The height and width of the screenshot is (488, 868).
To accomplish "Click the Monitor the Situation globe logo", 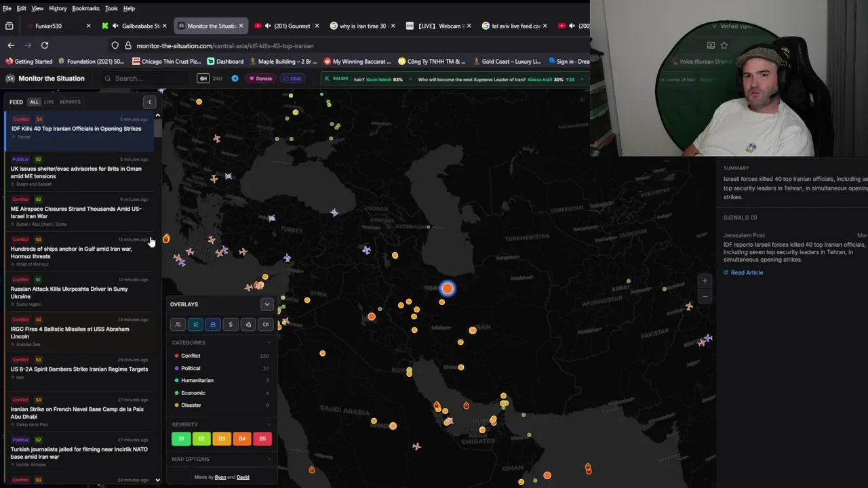I will point(10,79).
